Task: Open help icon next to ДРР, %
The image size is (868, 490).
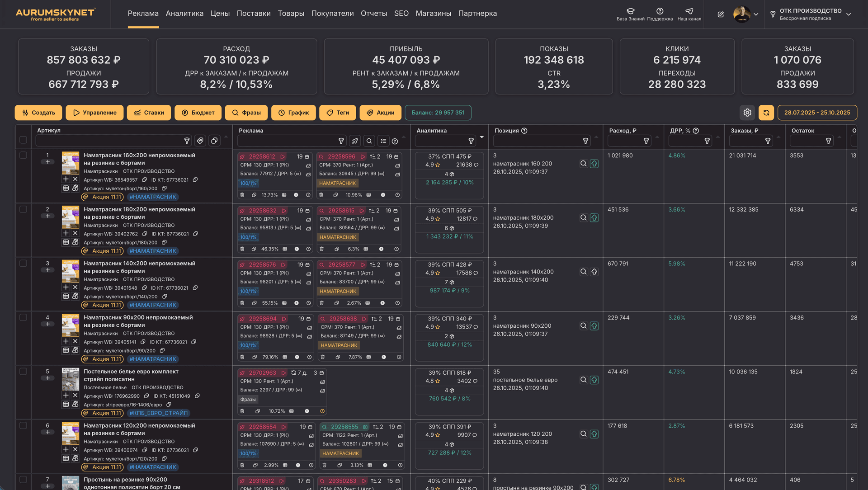Action: pyautogui.click(x=696, y=131)
